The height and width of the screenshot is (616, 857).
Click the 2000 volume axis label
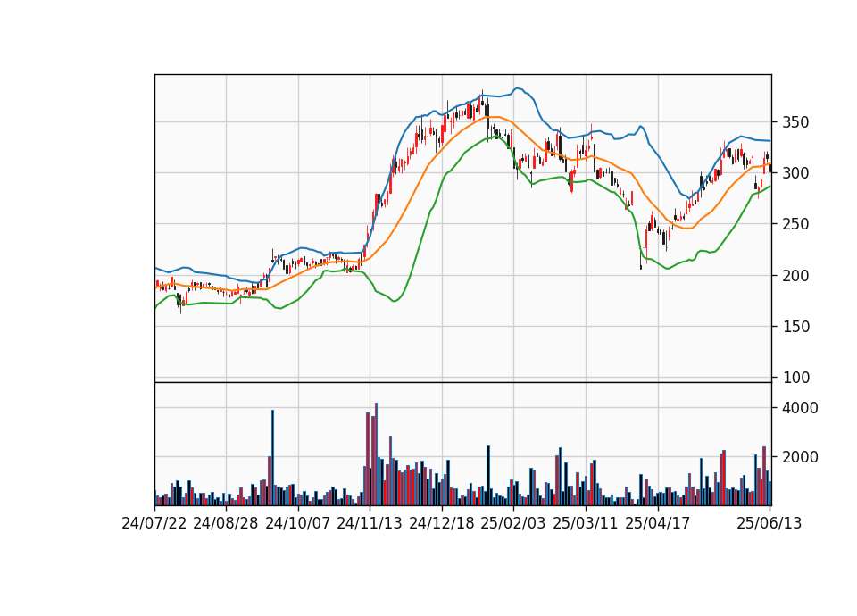point(800,457)
